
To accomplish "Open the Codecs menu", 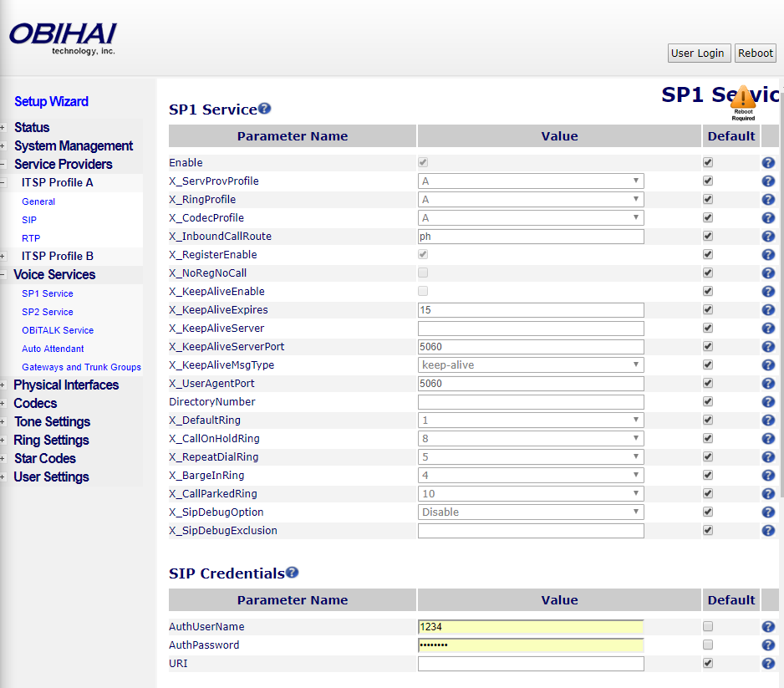I will coord(35,404).
